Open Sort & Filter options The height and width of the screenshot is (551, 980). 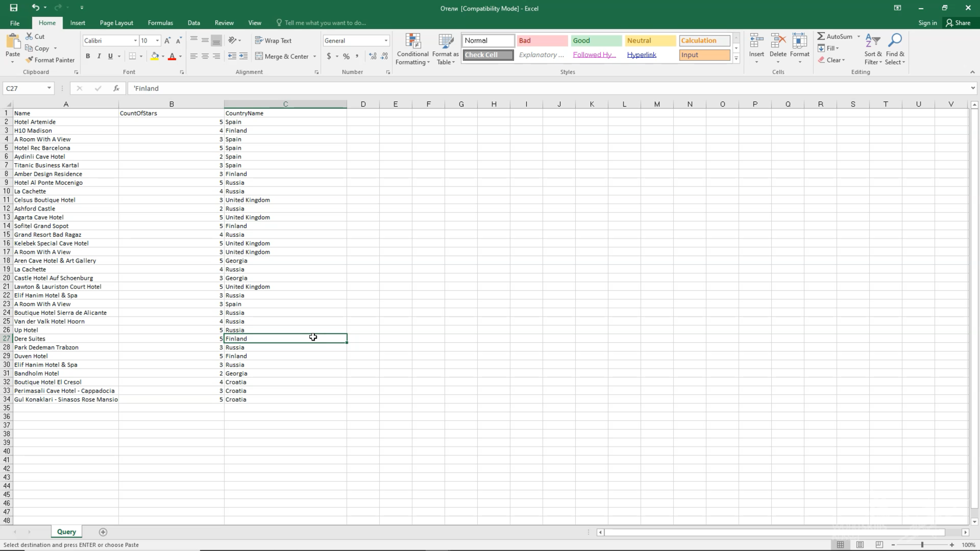[x=873, y=50]
